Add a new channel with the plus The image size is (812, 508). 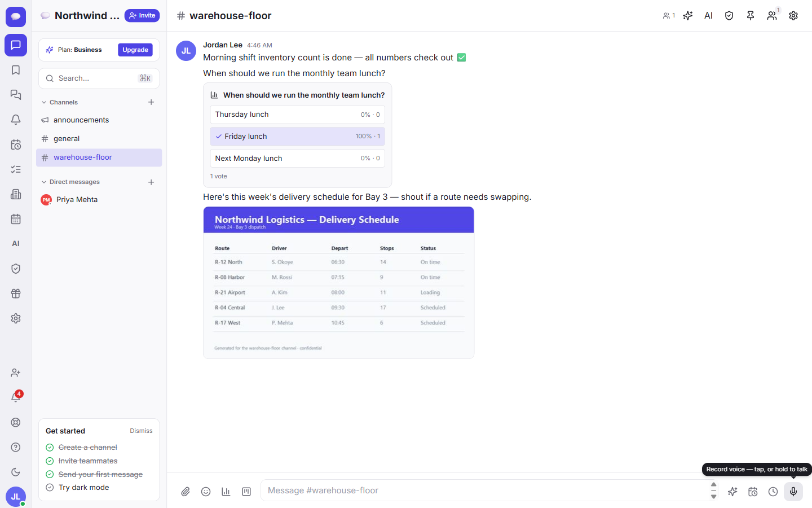tap(151, 102)
